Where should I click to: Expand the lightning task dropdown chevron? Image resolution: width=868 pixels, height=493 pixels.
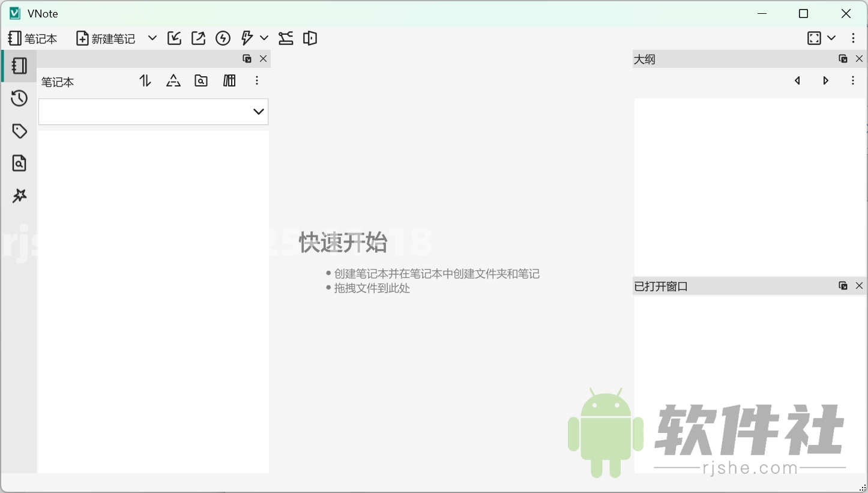pos(264,38)
